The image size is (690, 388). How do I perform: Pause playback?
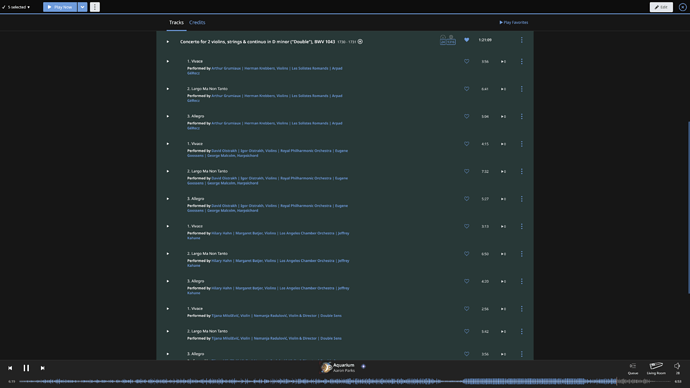click(x=26, y=368)
